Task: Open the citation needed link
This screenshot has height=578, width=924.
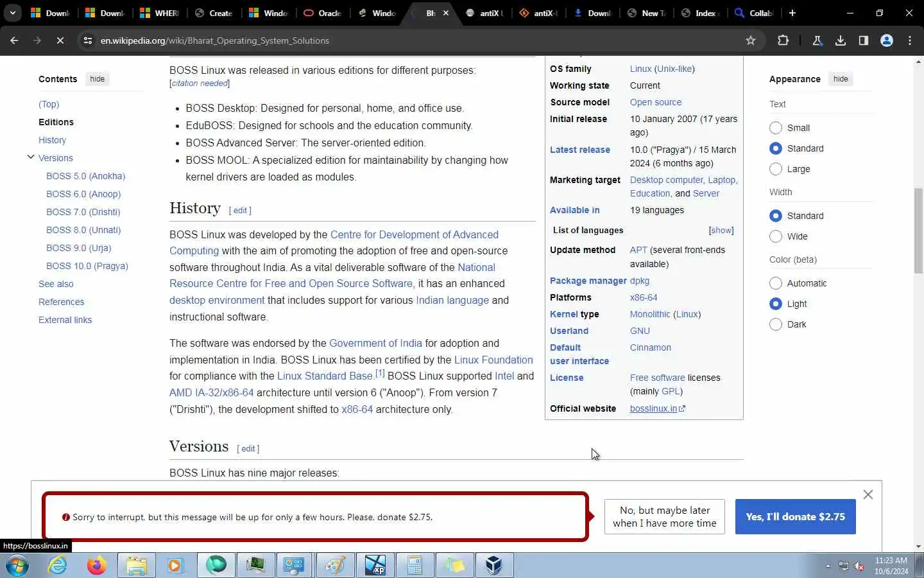Action: (200, 83)
